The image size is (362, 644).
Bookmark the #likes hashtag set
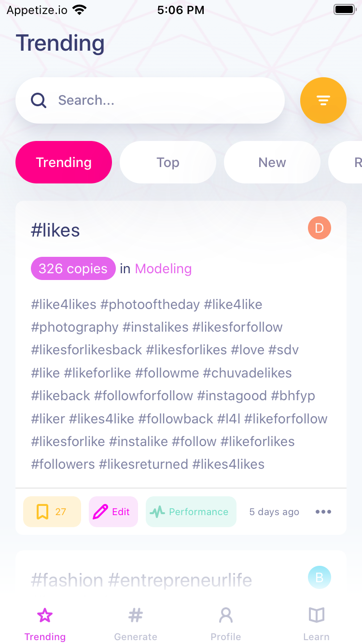pos(52,512)
